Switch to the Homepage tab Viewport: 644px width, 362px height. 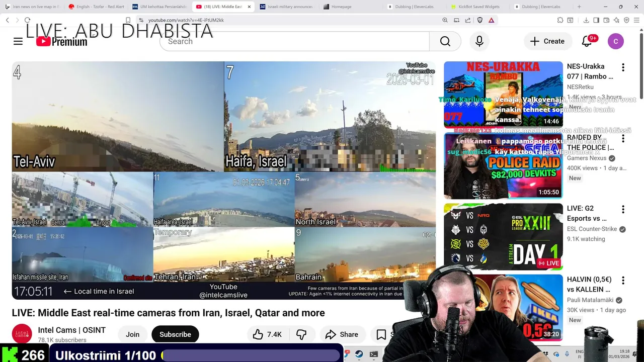coord(352,7)
